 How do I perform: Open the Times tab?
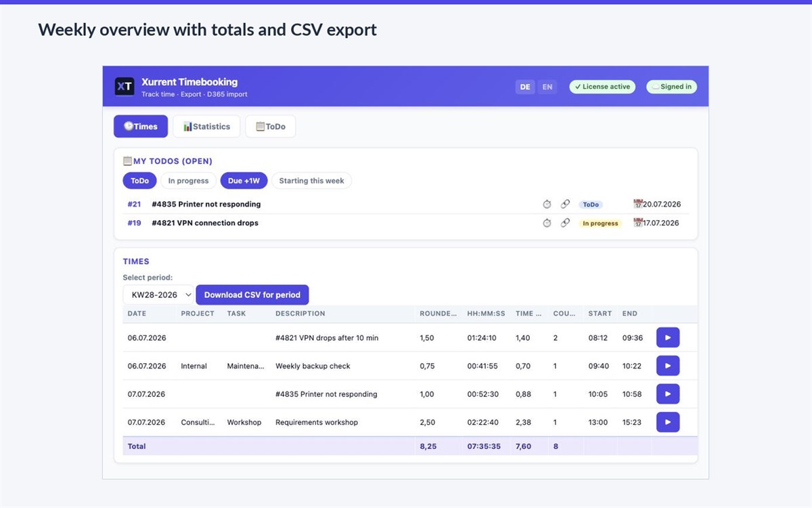[x=141, y=127]
